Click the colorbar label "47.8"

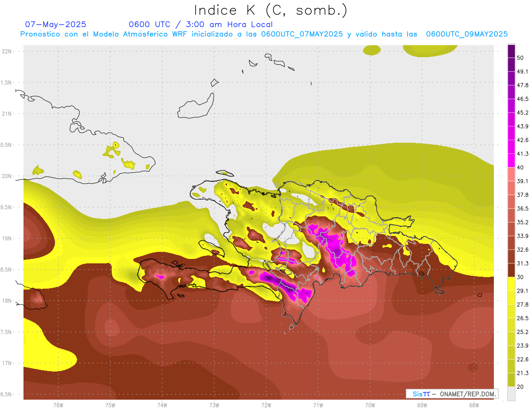(523, 85)
